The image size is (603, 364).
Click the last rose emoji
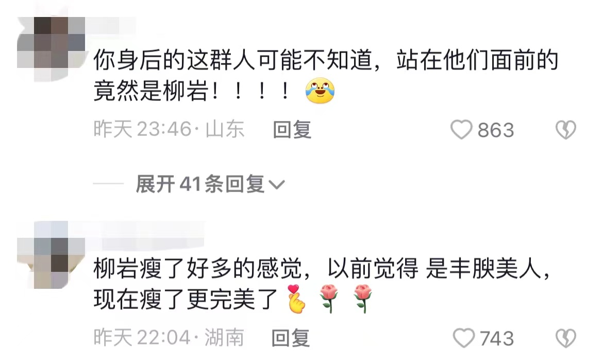point(362,298)
